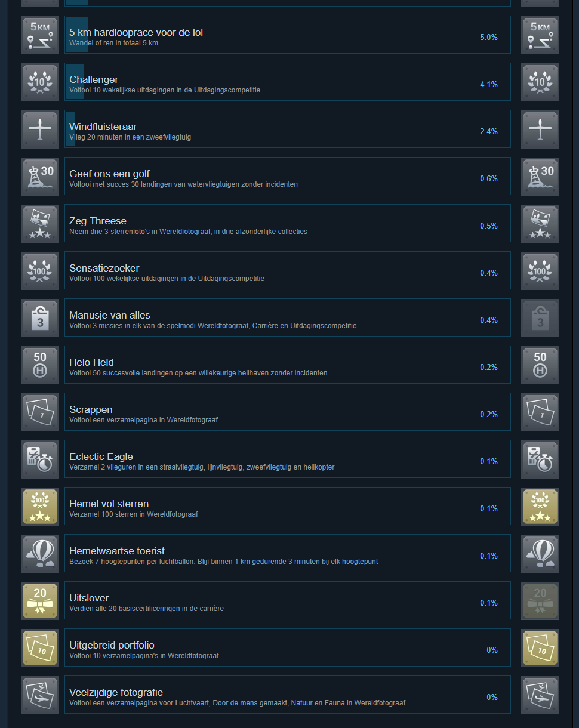Click the left gold Uitslover 20 icon

point(40,601)
